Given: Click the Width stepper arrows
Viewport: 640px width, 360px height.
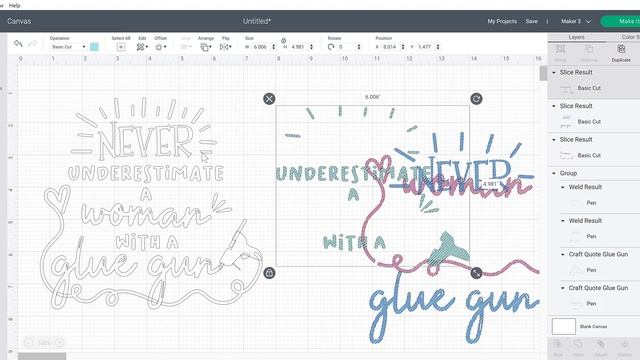Looking at the screenshot, I should (273, 47).
